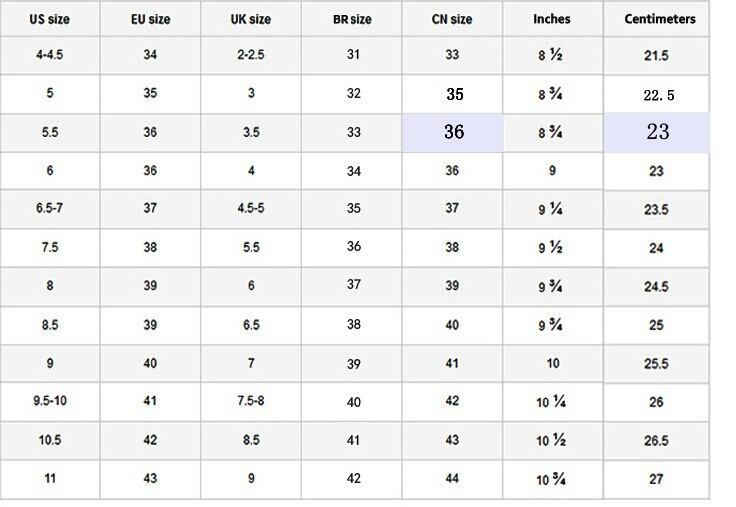Click the 4-4.5 US size cell
The width and height of the screenshot is (736, 507).
(x=49, y=55)
